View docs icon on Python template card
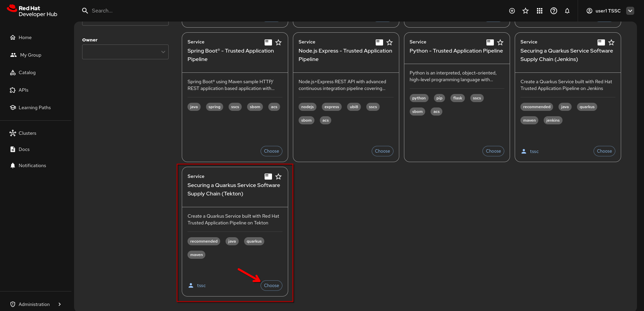 (490, 42)
